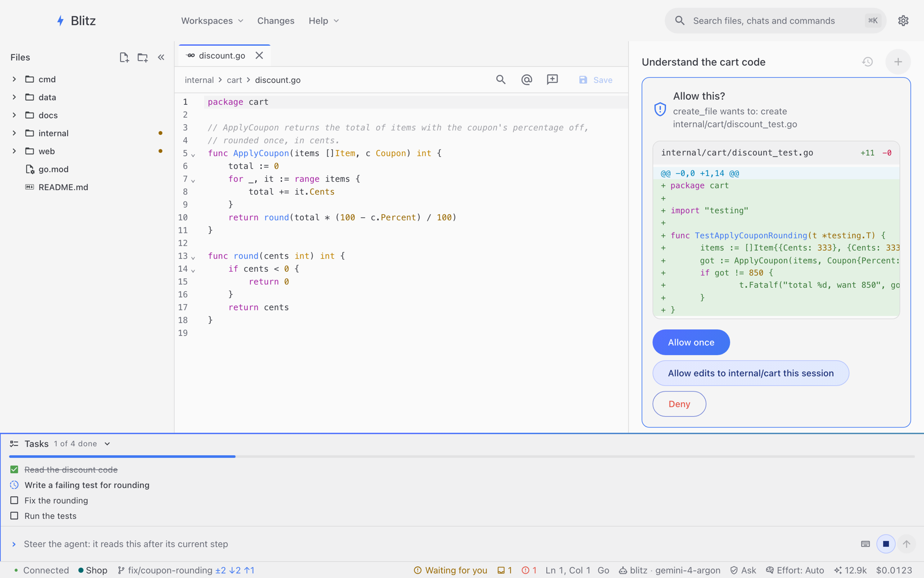924x578 pixels.
Task: Click the new file icon in Files panel
Action: coord(124,58)
